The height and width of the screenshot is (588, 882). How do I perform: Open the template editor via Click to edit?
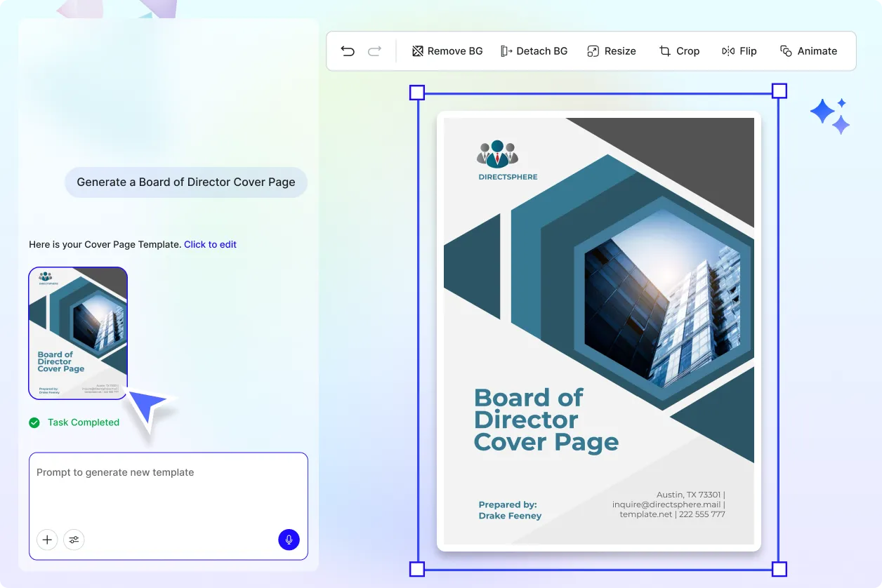pyautogui.click(x=210, y=244)
